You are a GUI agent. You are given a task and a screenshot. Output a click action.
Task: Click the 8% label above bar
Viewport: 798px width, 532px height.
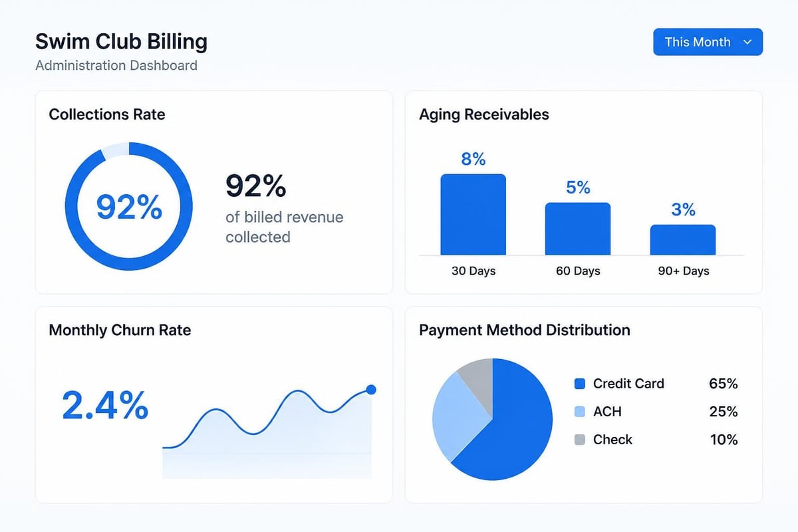pos(473,159)
